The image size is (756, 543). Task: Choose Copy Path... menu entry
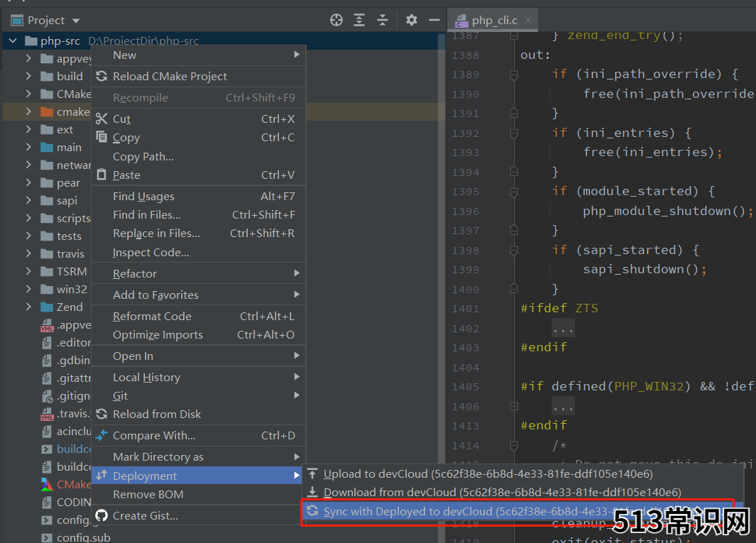click(199, 157)
